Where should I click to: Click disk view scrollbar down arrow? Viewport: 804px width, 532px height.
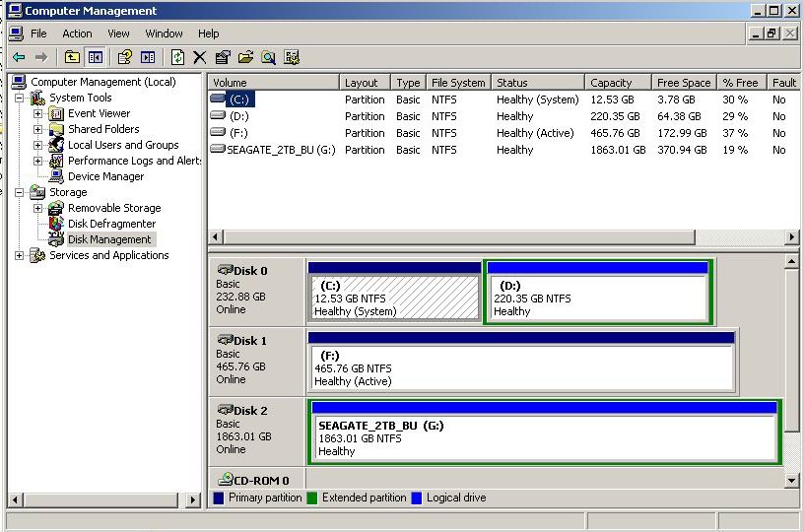(x=792, y=481)
